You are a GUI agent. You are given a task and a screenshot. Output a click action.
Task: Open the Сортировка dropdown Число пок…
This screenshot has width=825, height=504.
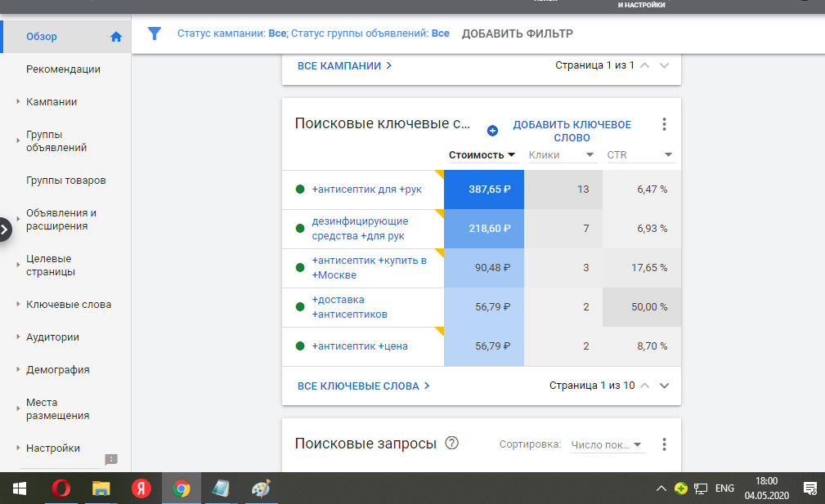click(608, 445)
